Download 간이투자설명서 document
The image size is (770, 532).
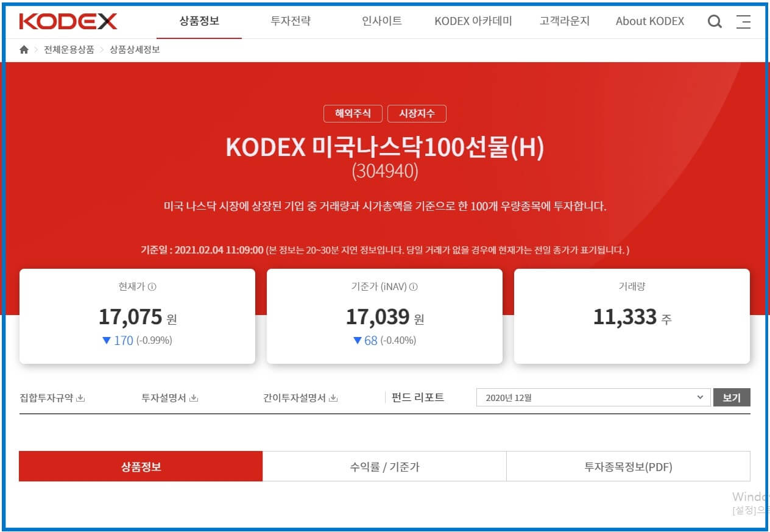tap(300, 398)
